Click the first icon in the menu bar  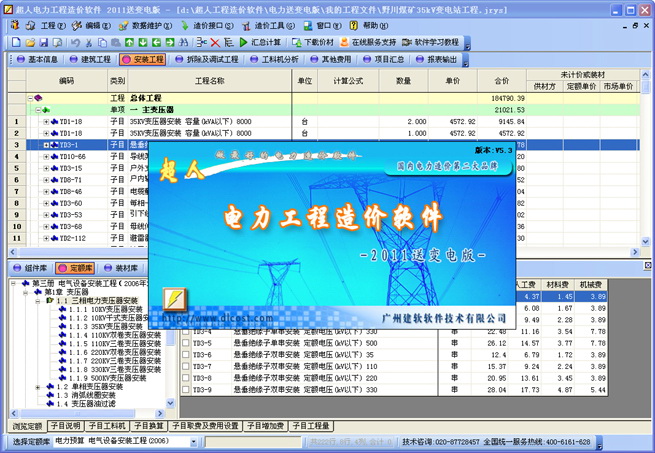pyautogui.click(x=15, y=25)
